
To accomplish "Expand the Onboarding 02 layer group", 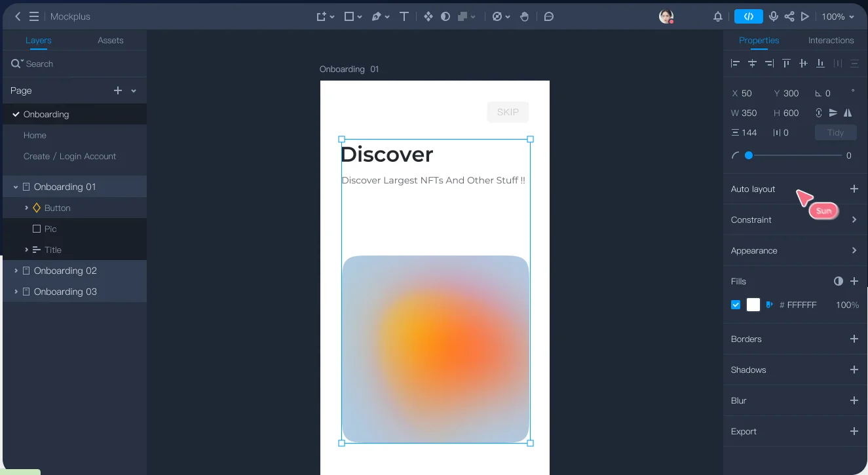I will tap(16, 270).
